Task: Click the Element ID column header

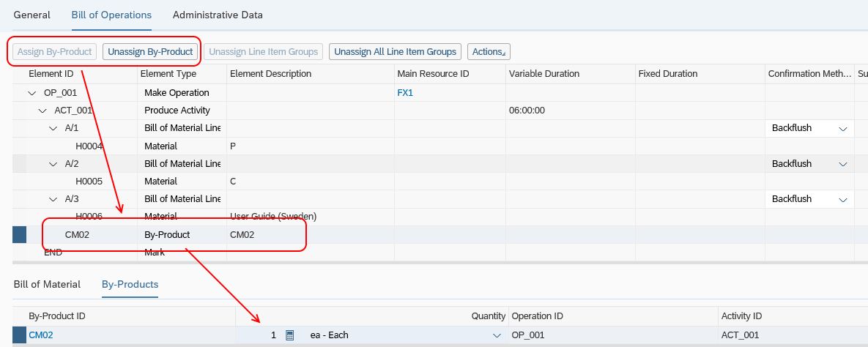Action: pyautogui.click(x=81, y=74)
